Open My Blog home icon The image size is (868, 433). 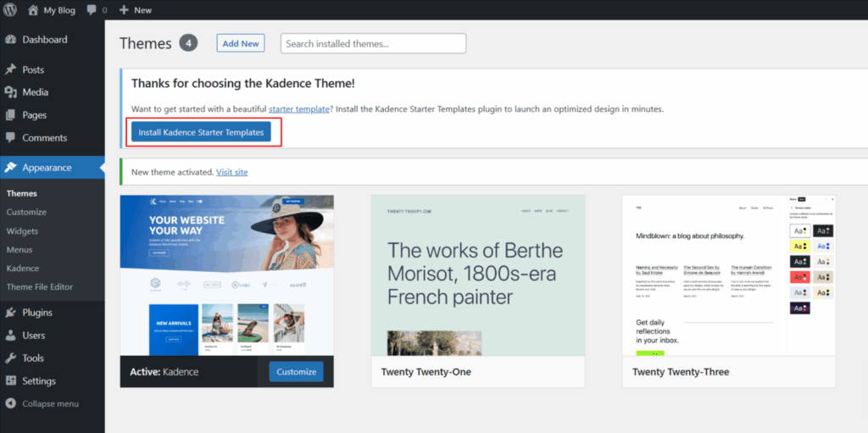pyautogui.click(x=33, y=10)
